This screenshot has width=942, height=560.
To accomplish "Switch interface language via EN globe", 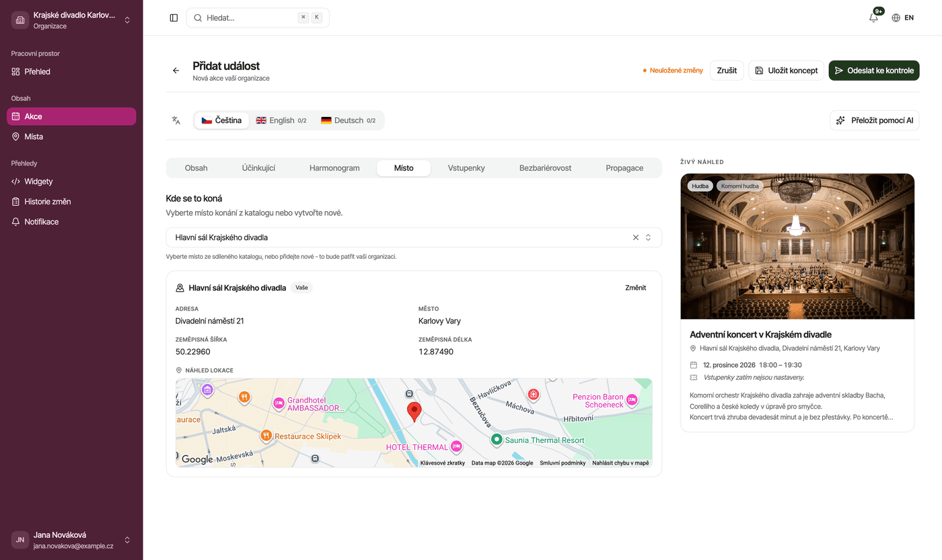I will point(903,18).
